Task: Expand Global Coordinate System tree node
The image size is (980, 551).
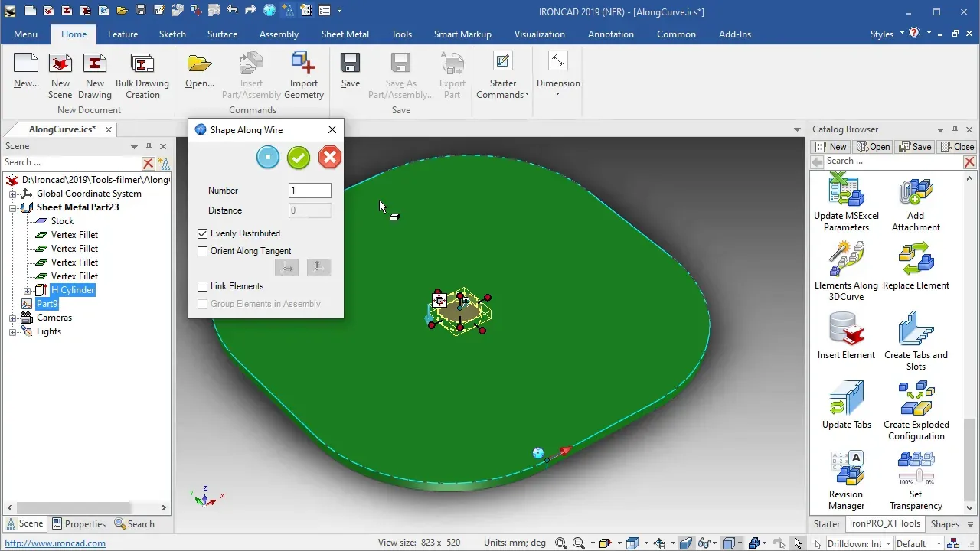Action: 12,194
